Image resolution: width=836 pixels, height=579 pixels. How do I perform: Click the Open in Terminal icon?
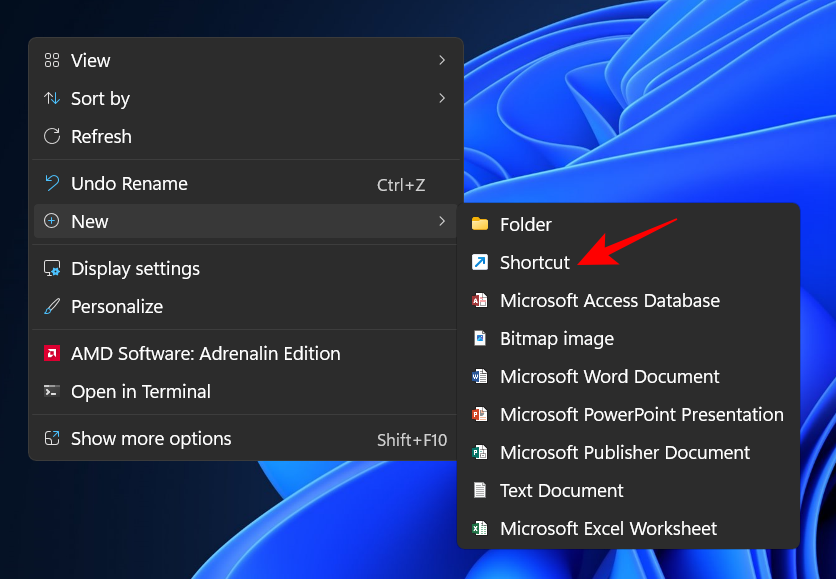52,392
